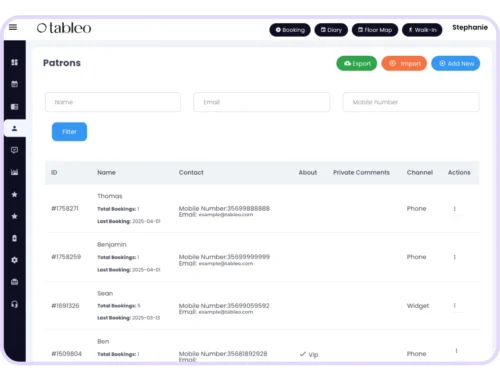Click mobile number 35699888888
This screenshot has width=500, height=383.
[248, 208]
